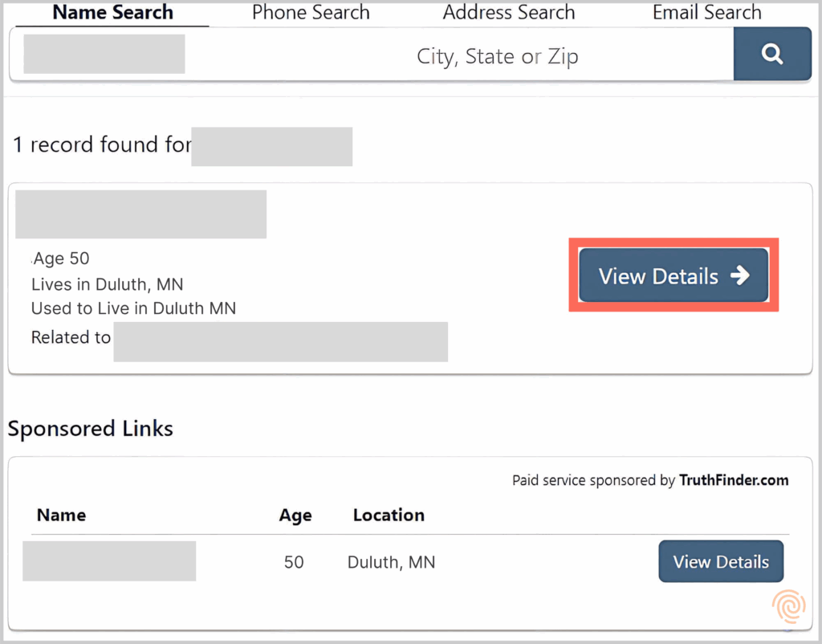Image resolution: width=822 pixels, height=644 pixels.
Task: Click the Sponsored Links heading
Action: click(91, 429)
